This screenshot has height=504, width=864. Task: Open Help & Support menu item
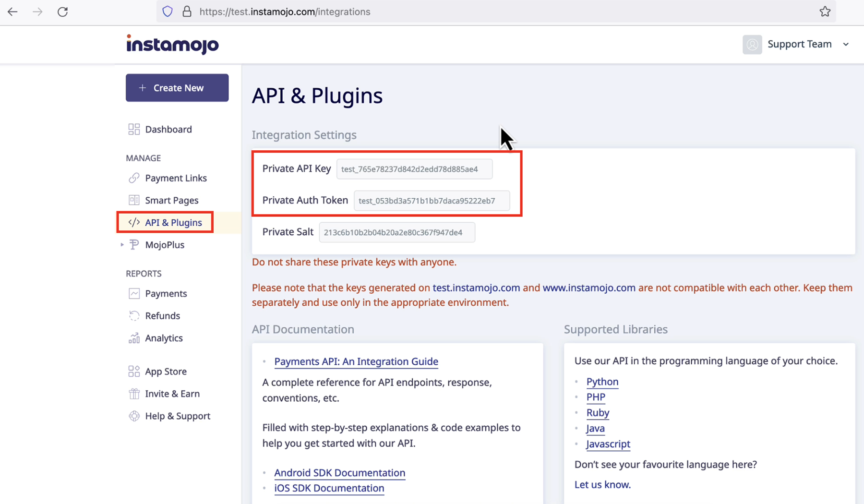pos(178,416)
